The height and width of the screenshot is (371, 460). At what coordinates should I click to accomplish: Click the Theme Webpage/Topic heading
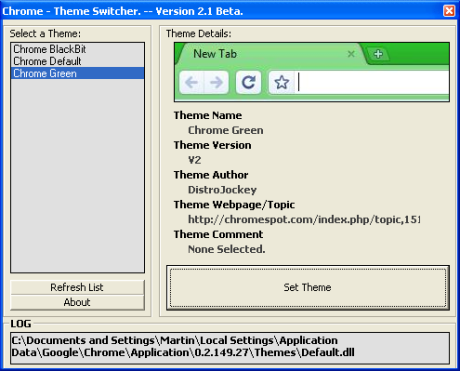click(x=234, y=205)
